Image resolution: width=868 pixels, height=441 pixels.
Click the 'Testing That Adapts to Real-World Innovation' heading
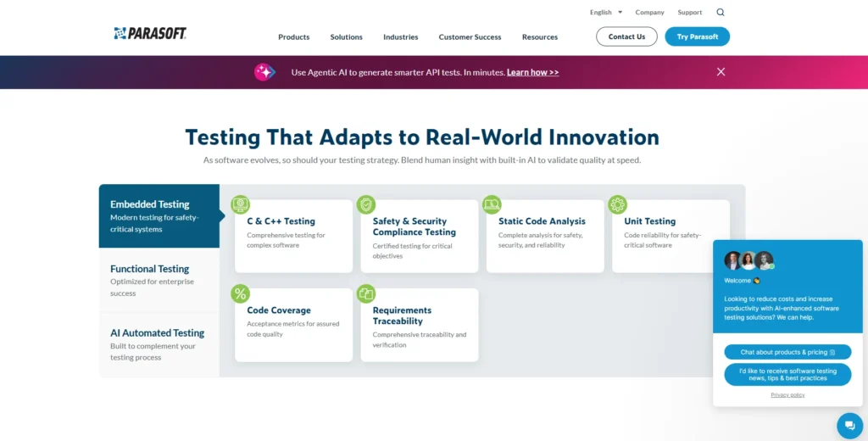[422, 137]
